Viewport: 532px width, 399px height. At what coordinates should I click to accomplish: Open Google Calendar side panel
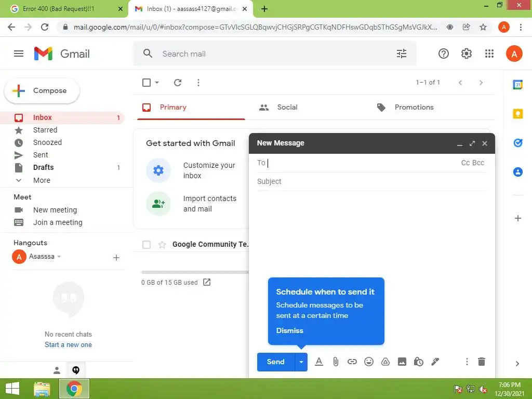(x=518, y=85)
